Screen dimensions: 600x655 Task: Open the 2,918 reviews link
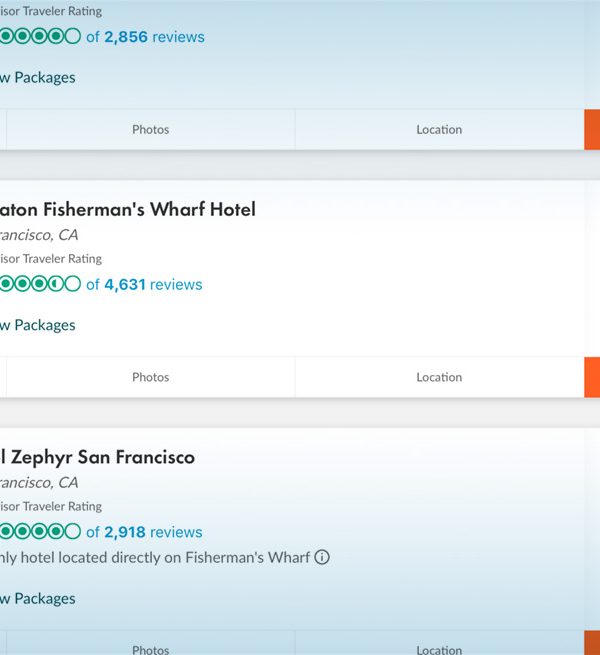pyautogui.click(x=144, y=532)
